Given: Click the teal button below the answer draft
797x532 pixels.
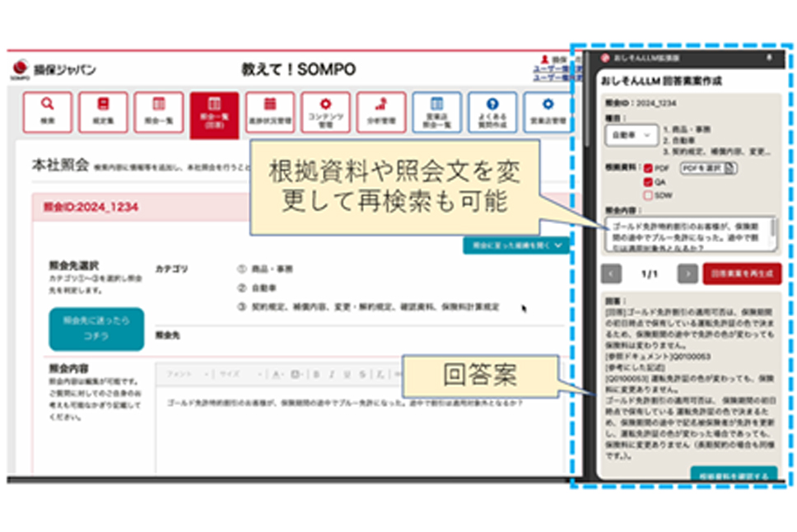Looking at the screenshot, I should (734, 474).
